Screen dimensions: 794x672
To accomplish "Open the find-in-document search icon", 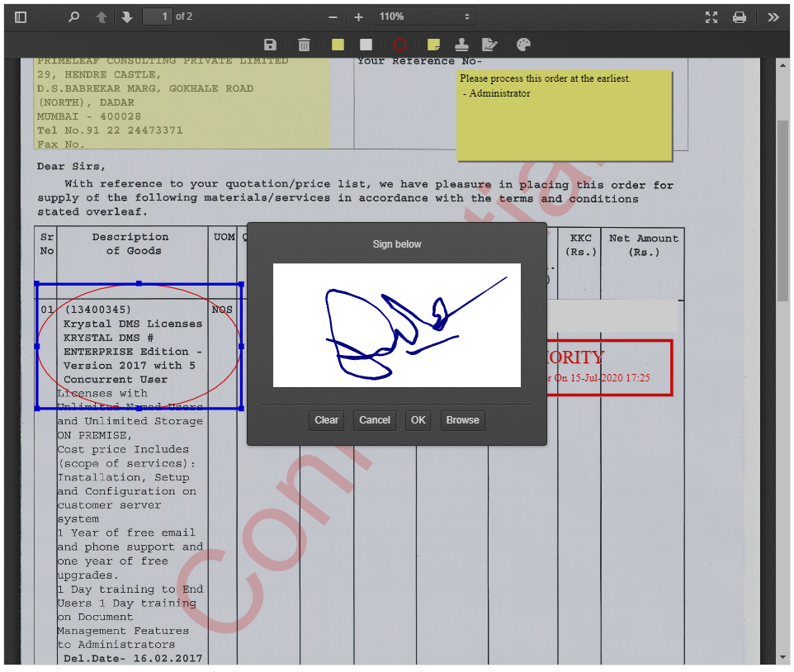I will tap(74, 17).
